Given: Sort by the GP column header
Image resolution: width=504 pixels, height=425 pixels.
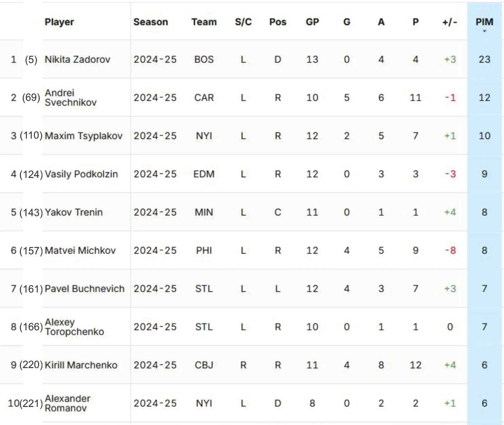Looking at the screenshot, I should click(x=312, y=22).
